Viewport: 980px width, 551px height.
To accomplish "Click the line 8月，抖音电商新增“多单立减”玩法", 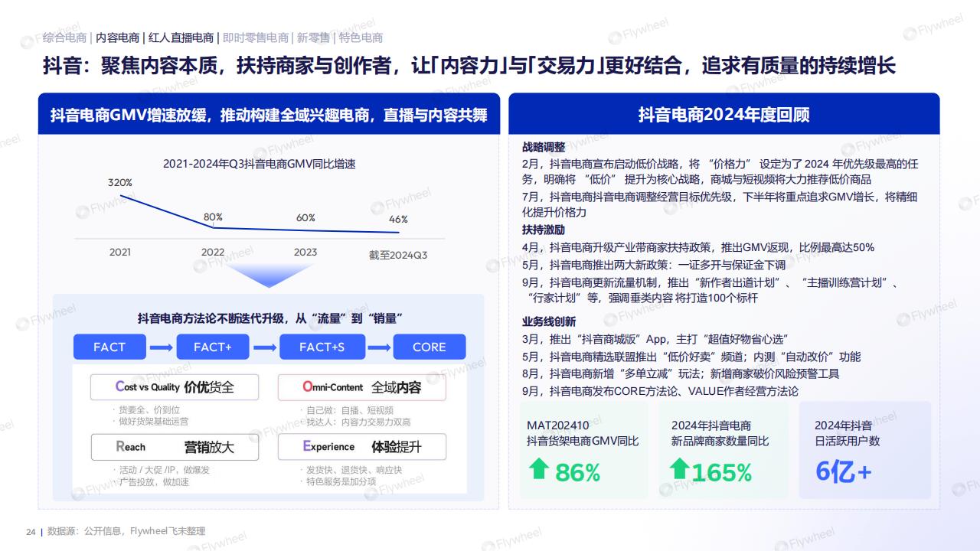I will point(681,373).
